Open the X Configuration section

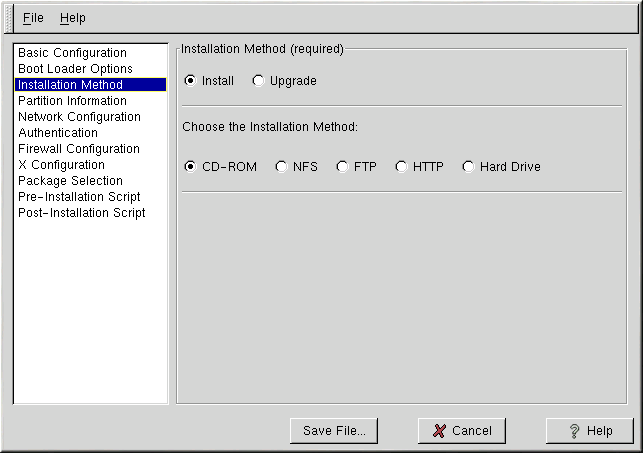pos(61,165)
